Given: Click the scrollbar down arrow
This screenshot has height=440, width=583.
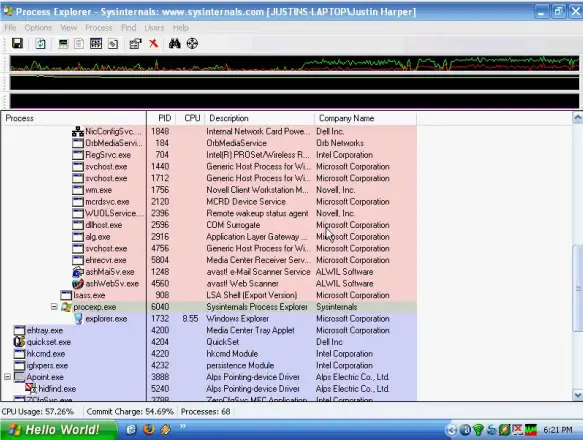Looking at the screenshot, I should tap(577, 395).
